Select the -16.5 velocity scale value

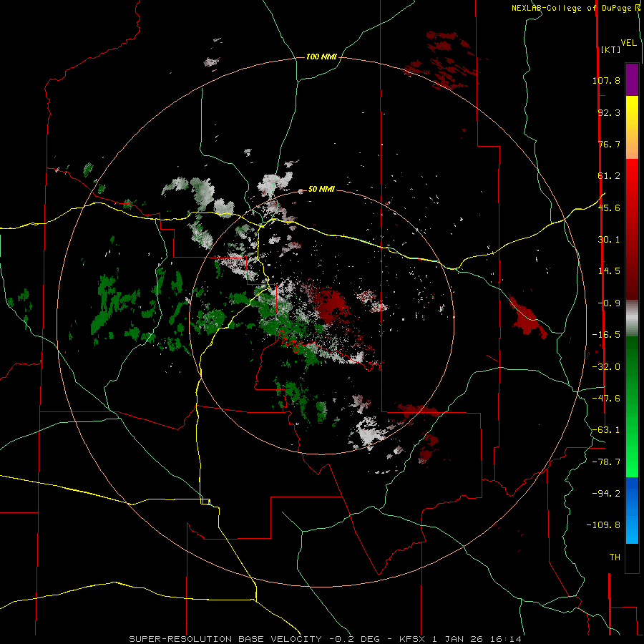(x=606, y=335)
